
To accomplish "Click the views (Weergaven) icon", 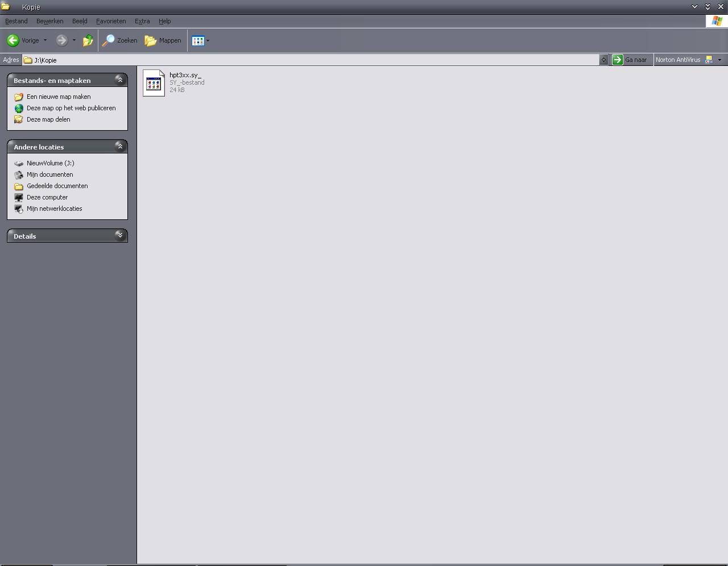I will (x=198, y=40).
